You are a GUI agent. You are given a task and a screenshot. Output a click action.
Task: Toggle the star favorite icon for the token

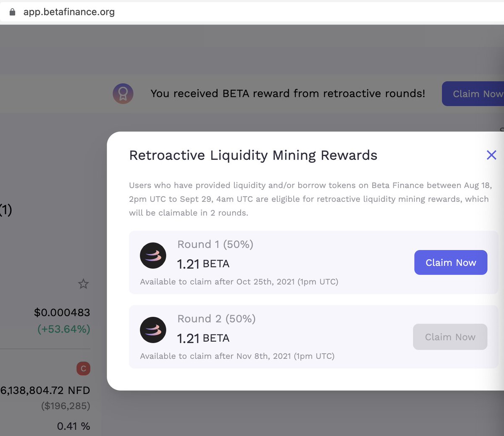point(83,284)
